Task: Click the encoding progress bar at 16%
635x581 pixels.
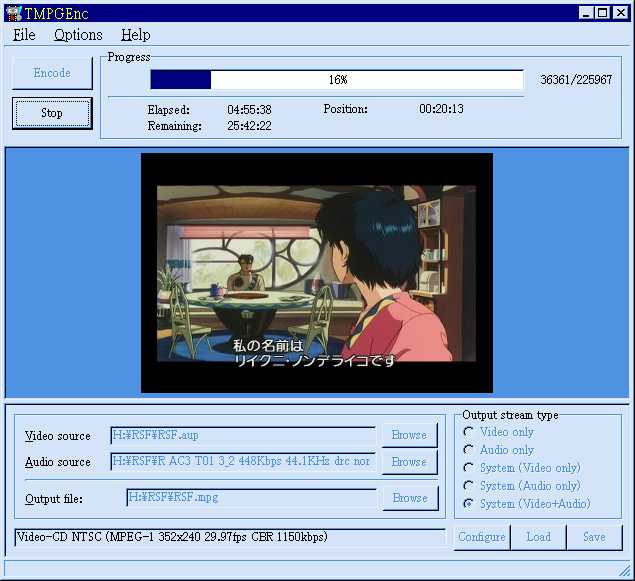Action: (x=336, y=80)
